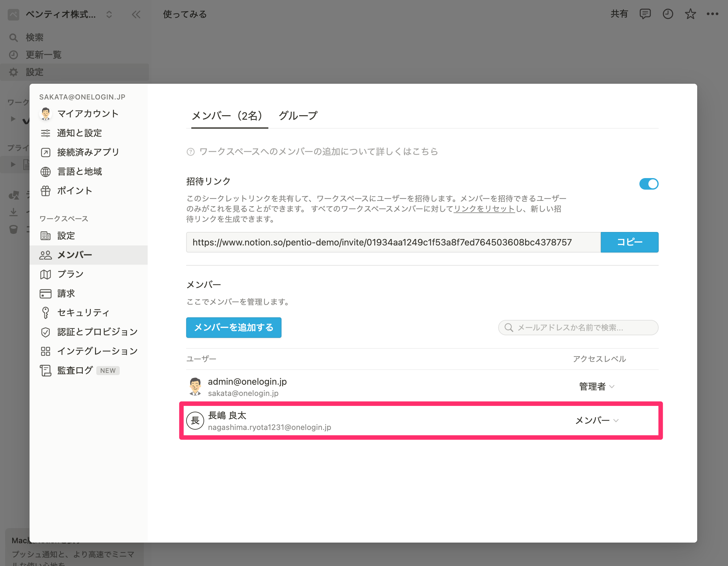Open ポイント gift icon
This screenshot has height=566, width=728.
46,191
